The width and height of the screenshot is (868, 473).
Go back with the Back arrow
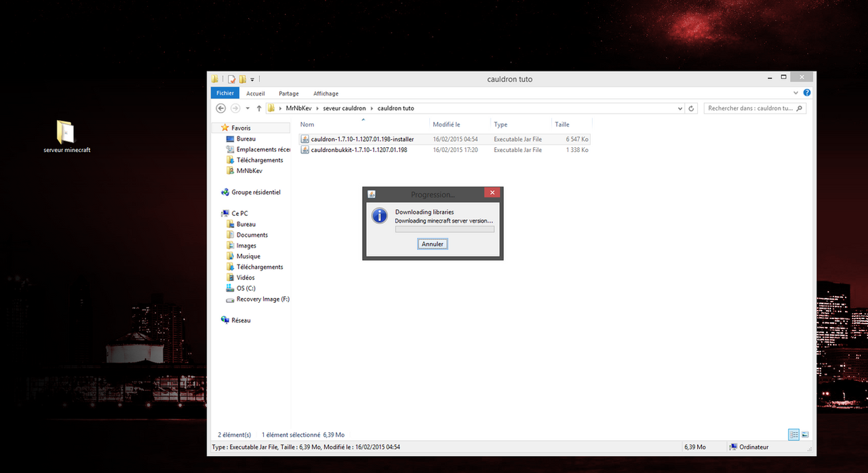click(220, 108)
